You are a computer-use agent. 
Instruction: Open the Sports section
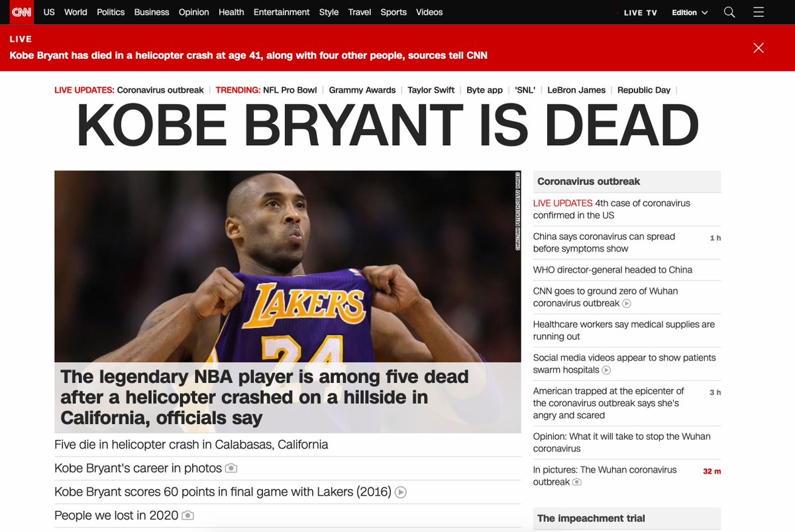[x=394, y=12]
